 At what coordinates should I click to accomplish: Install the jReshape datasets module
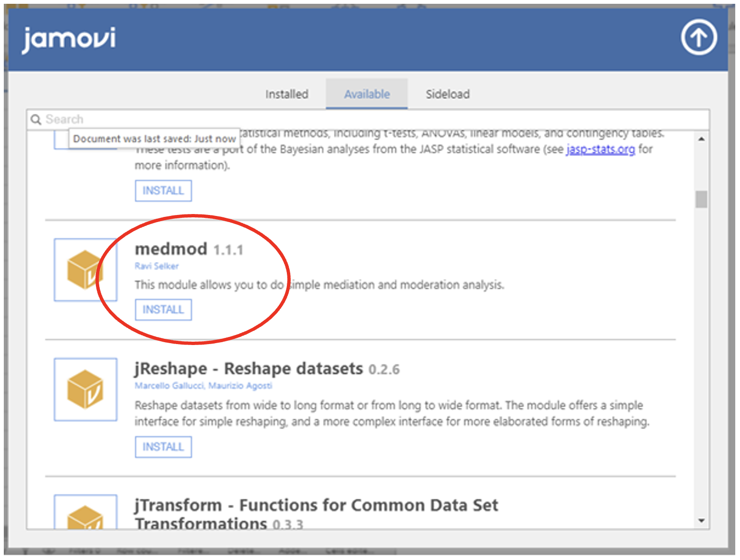[163, 447]
